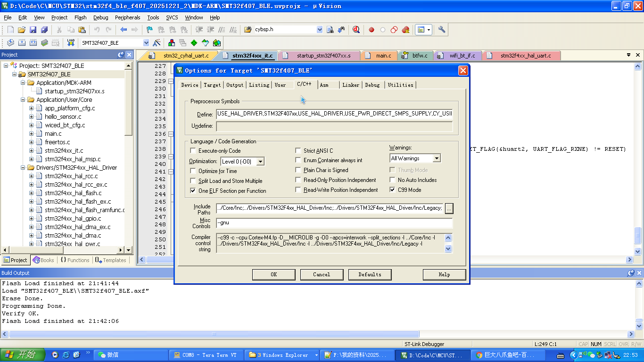Click the Open file folder icon

pos(22,30)
